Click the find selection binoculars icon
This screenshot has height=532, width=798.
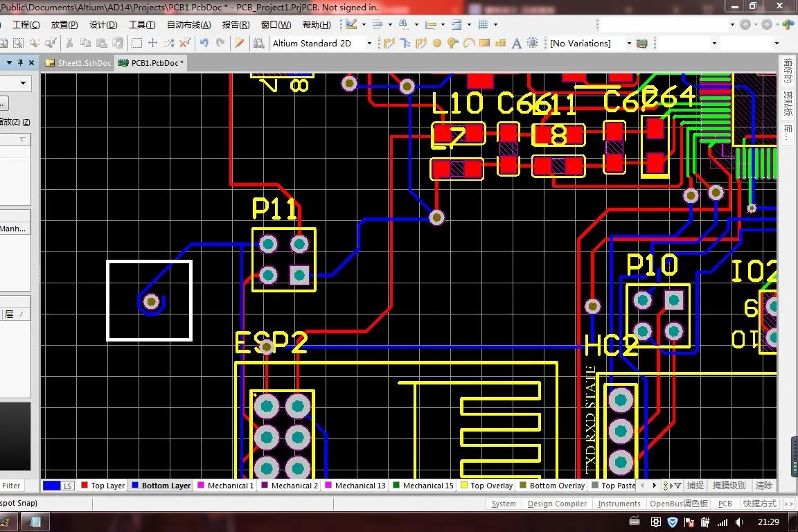coord(404,24)
